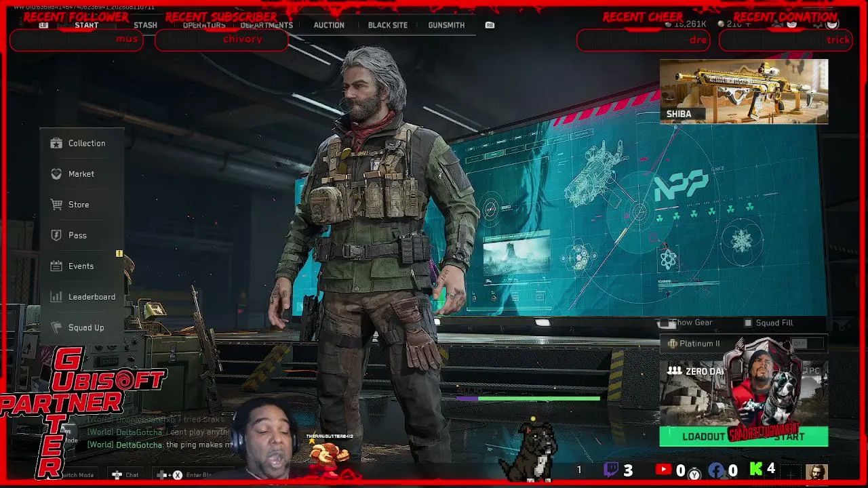Open the Collection menu icon
This screenshot has width=868, height=488.
(x=56, y=143)
